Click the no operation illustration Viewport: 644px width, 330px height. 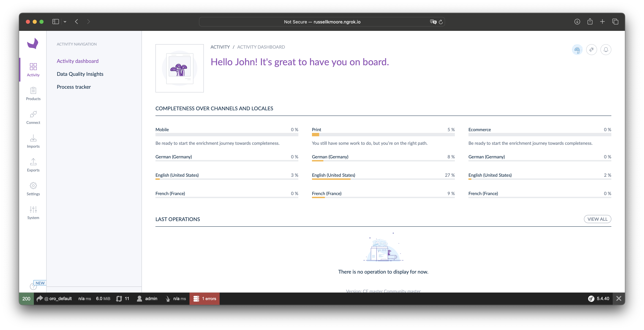(383, 247)
